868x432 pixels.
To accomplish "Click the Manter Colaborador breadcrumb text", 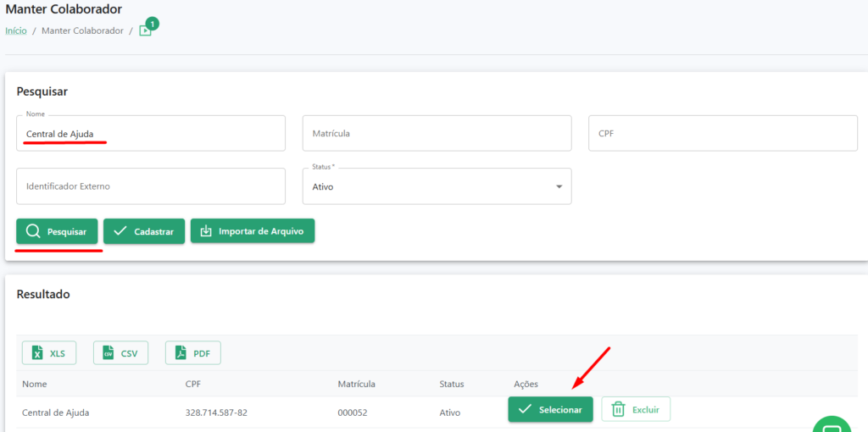I will [82, 31].
